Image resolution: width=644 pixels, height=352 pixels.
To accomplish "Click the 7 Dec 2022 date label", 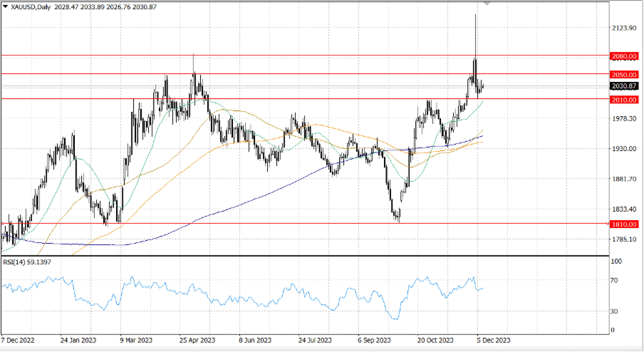I will point(17,340).
